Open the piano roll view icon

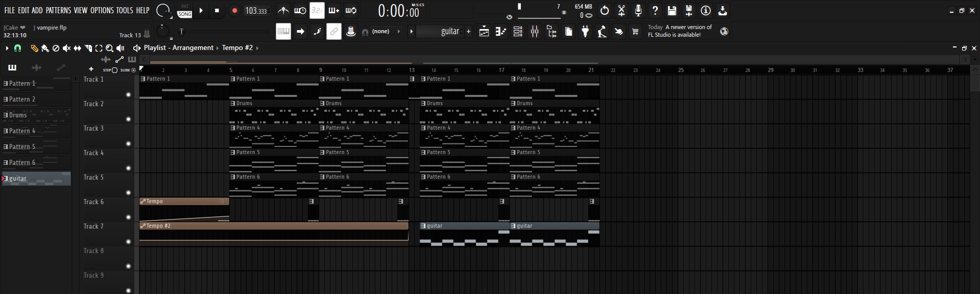tap(501, 32)
